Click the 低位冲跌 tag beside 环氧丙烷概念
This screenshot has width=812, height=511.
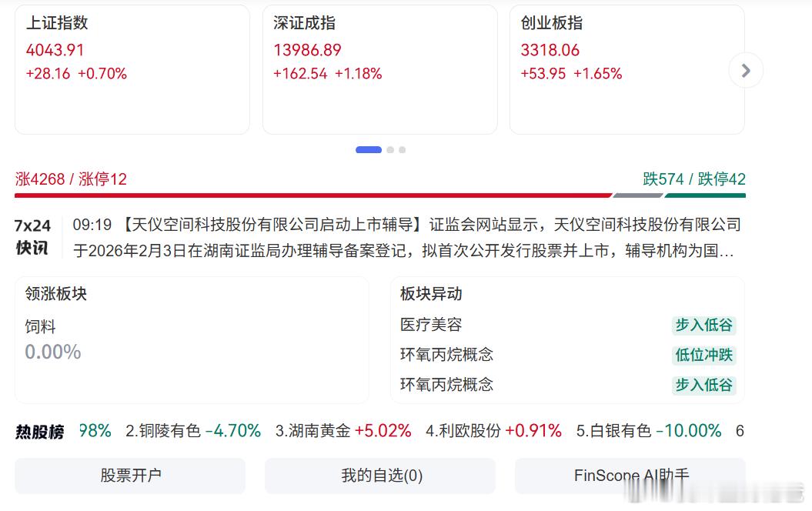(x=703, y=356)
